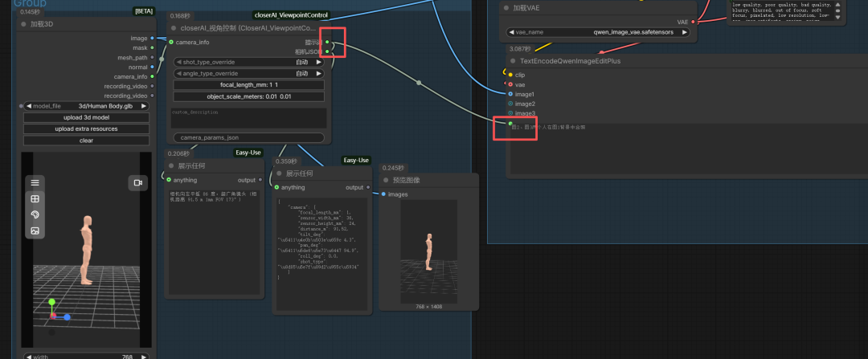Click the preview image thumbnail in 预览图像
This screenshot has width=868, height=359.
[x=428, y=251]
